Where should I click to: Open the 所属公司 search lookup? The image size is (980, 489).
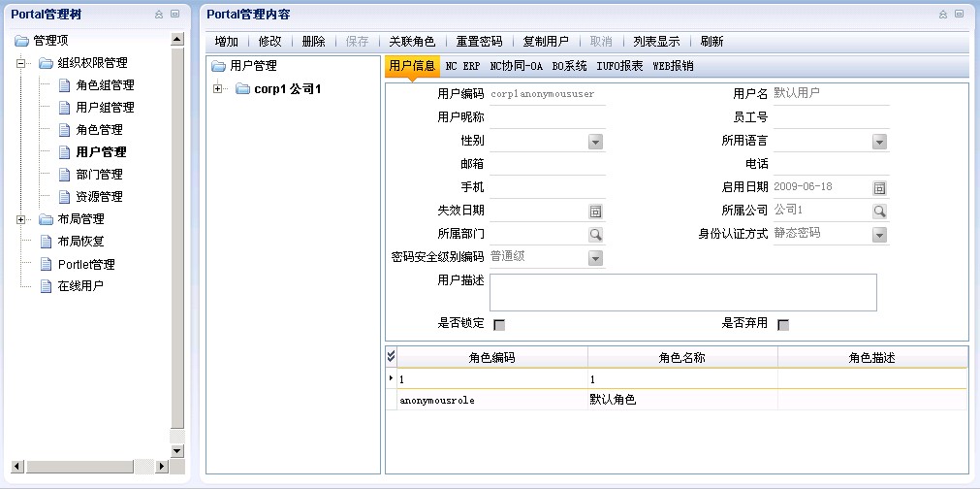(x=879, y=211)
